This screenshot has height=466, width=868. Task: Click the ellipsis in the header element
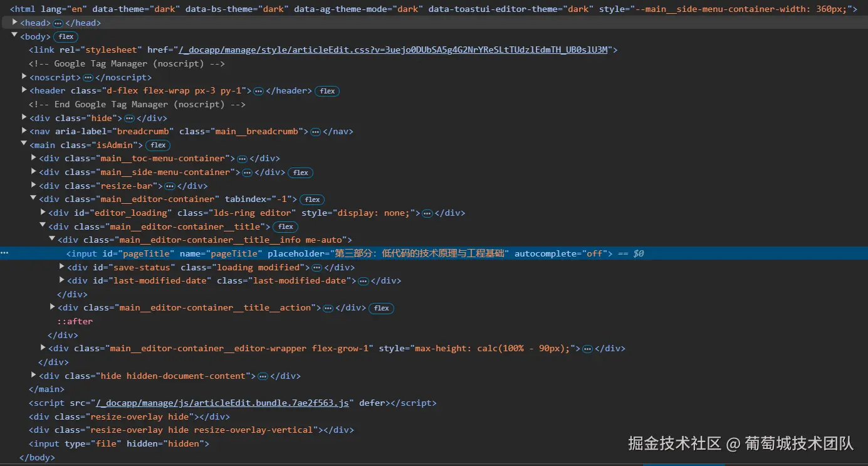(258, 91)
